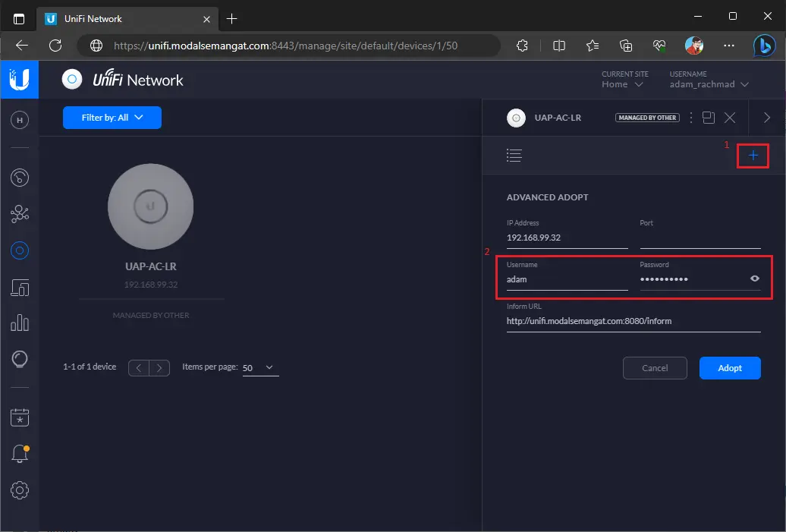Click the address bar URL
This screenshot has height=532, width=786.
[286, 46]
